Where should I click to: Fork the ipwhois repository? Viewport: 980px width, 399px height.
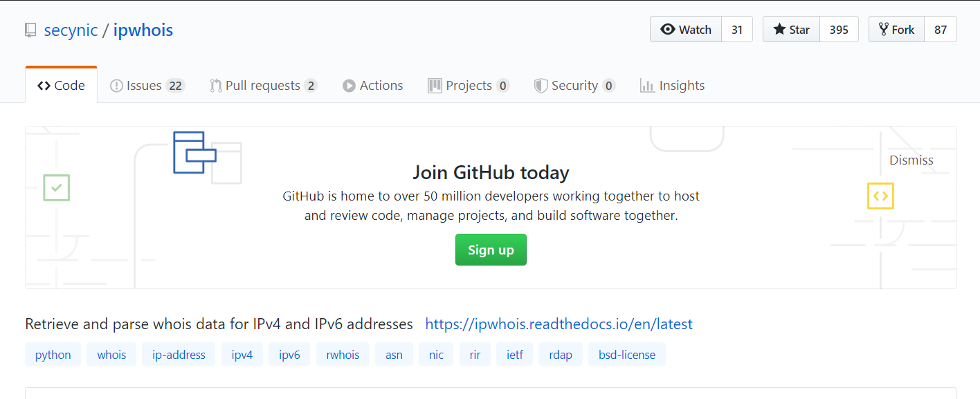click(897, 30)
